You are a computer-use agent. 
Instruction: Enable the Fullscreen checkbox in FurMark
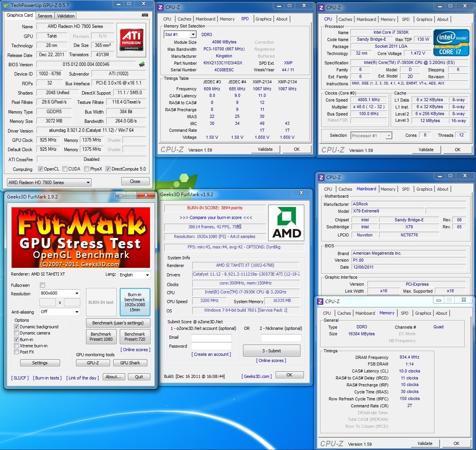pos(43,285)
